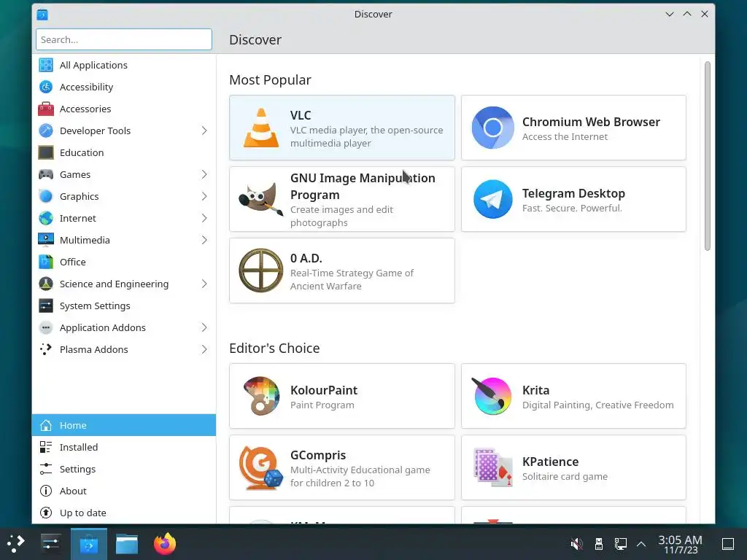Viewport: 747px width, 560px height.
Task: Expand the Application Addons arrow
Action: pyautogui.click(x=204, y=327)
